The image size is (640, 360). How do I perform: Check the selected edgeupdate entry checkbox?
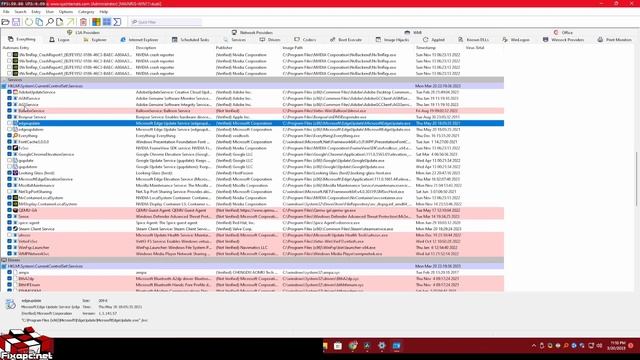[9, 123]
